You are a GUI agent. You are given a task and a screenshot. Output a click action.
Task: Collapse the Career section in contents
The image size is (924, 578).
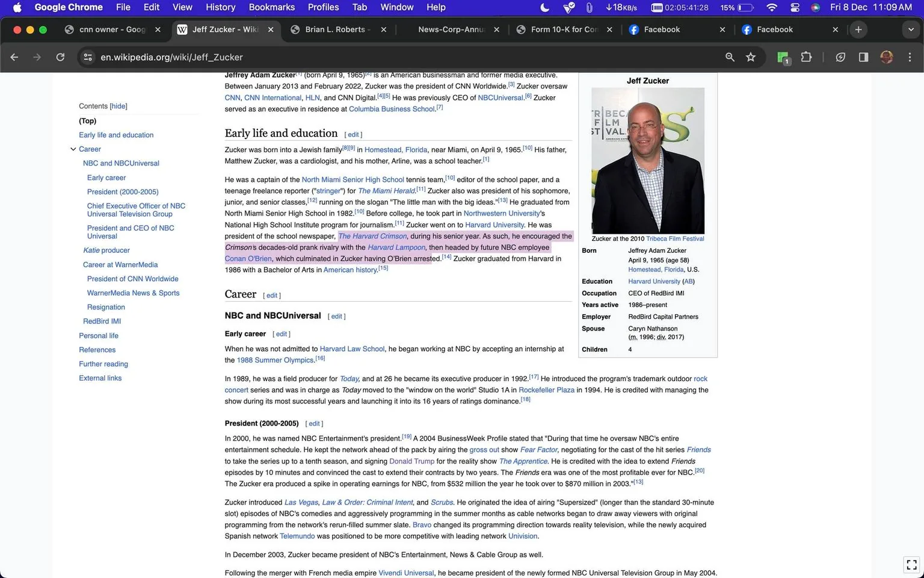pos(73,149)
